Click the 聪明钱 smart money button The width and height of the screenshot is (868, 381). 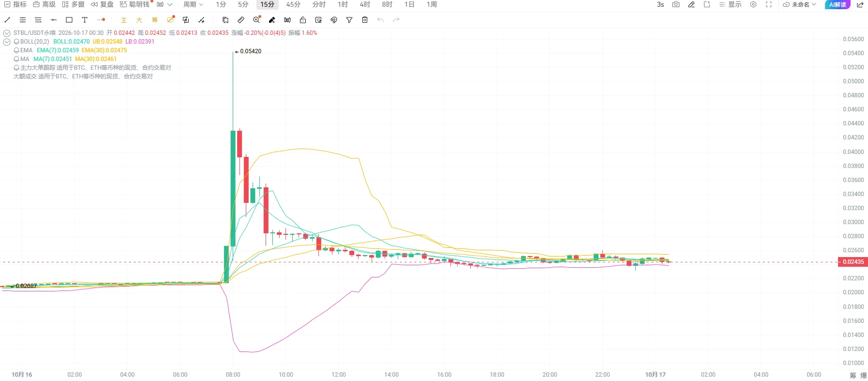tap(135, 4)
